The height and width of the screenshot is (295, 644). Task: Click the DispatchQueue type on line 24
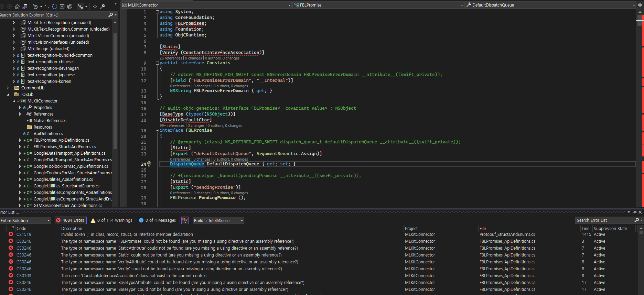pyautogui.click(x=187, y=164)
